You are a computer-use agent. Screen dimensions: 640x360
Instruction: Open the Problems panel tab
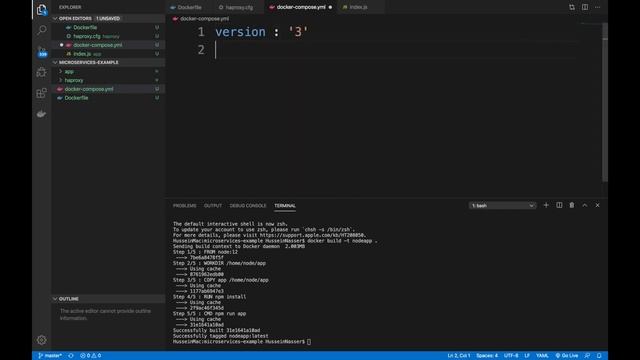tap(184, 206)
